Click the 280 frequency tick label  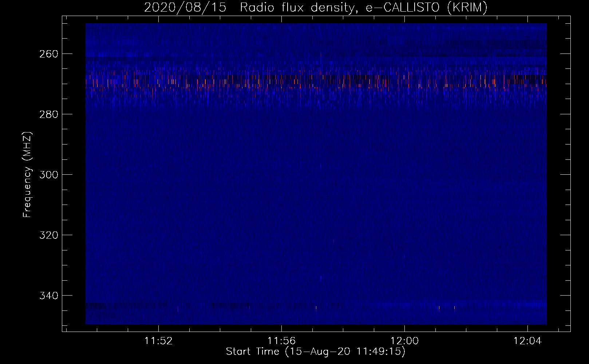[x=48, y=114]
